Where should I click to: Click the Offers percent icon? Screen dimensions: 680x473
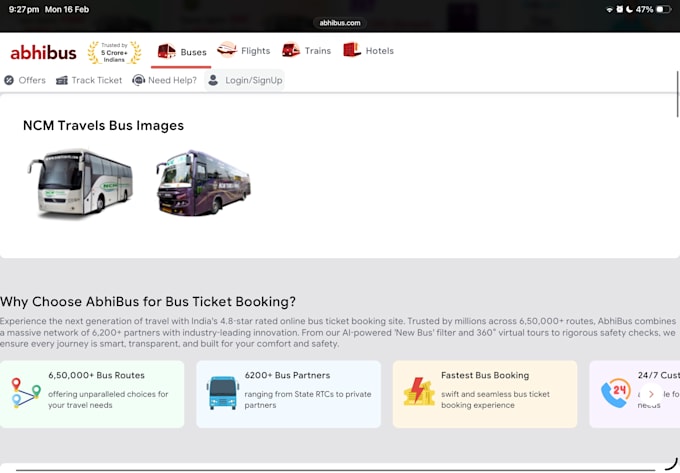[x=9, y=80]
